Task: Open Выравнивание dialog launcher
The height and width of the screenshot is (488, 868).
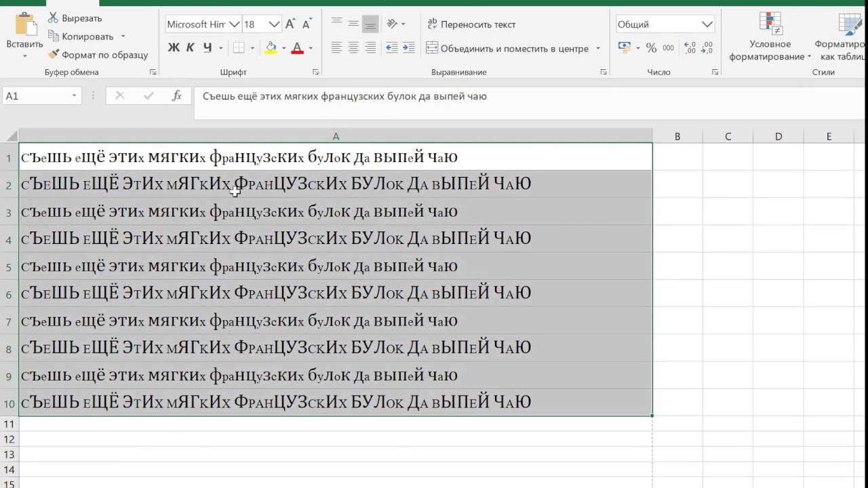Action: (604, 72)
